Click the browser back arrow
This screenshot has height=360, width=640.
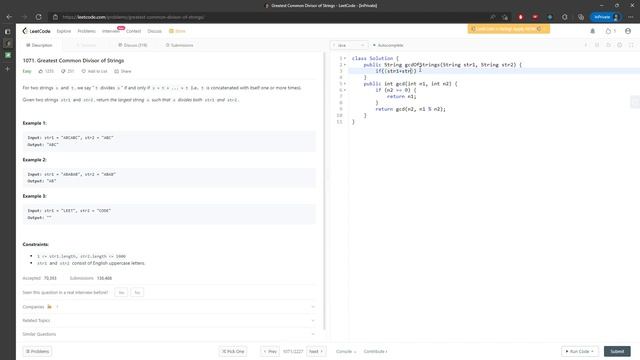[x=9, y=17]
